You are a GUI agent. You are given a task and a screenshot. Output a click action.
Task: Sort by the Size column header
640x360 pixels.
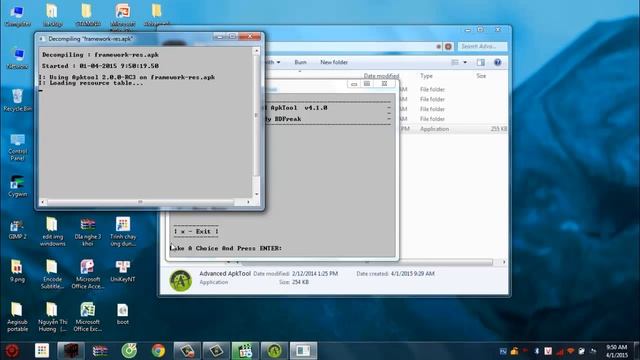481,76
